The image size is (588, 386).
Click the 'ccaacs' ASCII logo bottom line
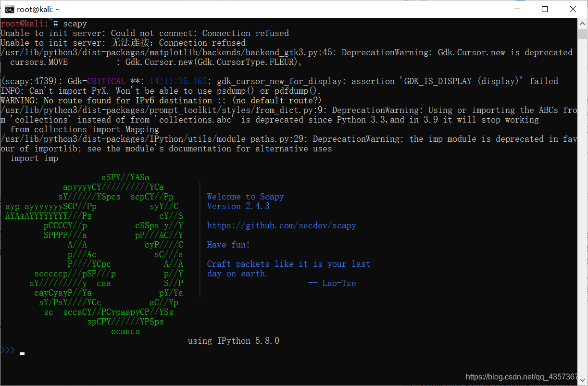pos(125,331)
